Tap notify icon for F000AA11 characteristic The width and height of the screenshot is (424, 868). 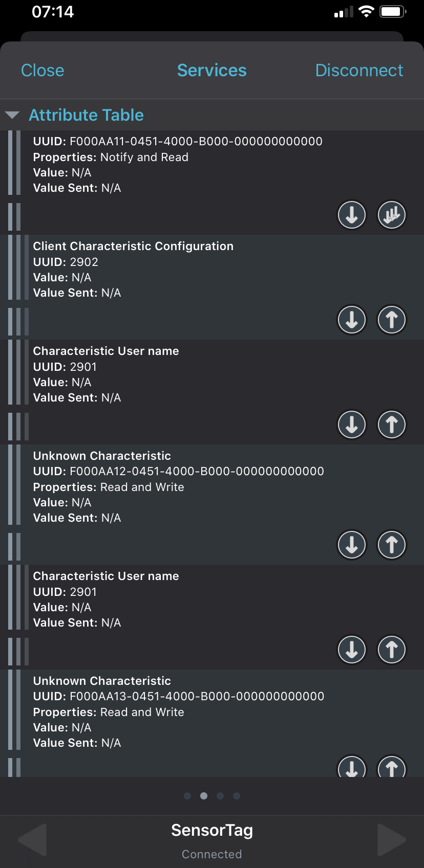392,215
